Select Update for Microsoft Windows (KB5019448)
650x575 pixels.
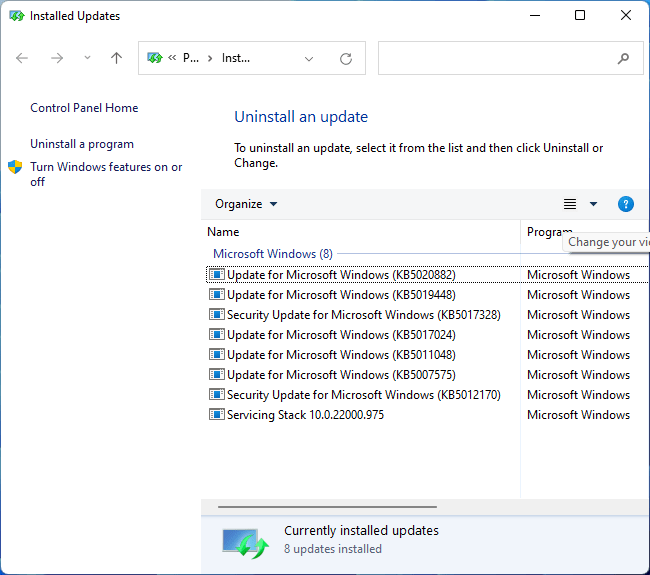coord(427,295)
